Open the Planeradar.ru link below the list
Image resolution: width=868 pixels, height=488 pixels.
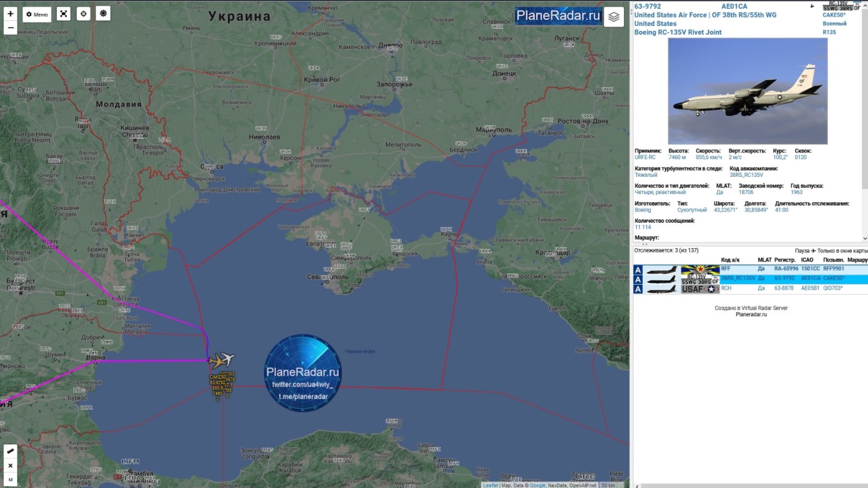pyautogui.click(x=751, y=314)
